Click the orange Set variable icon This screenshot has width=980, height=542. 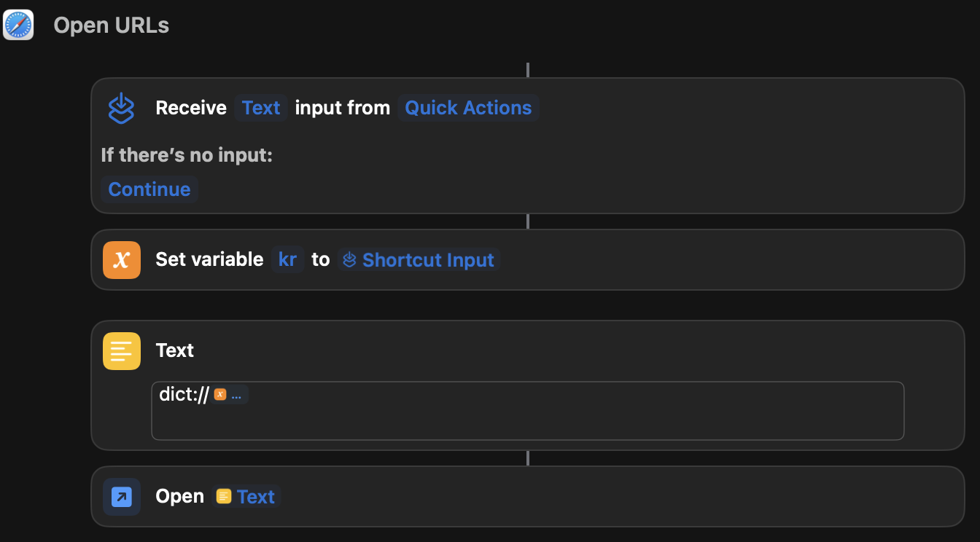[122, 260]
